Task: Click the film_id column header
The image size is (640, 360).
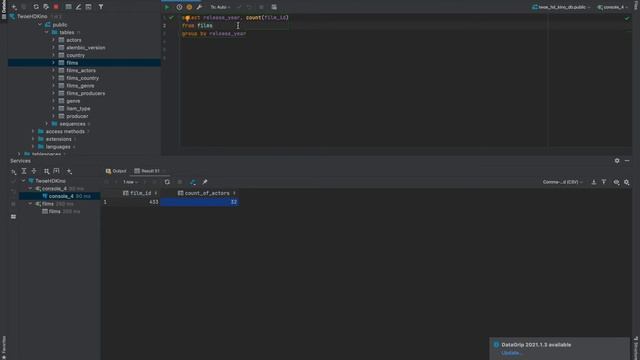Action: click(141, 193)
